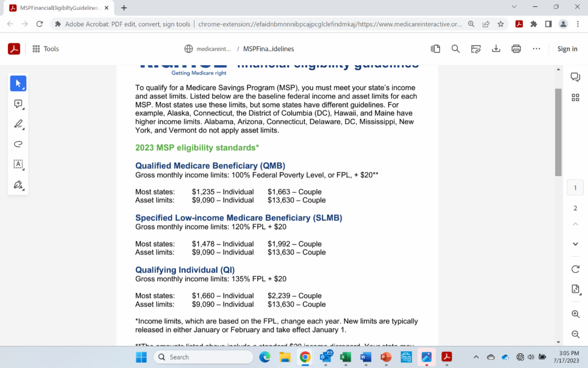Click the 2023 MSP eligibility standards heading

point(197,148)
